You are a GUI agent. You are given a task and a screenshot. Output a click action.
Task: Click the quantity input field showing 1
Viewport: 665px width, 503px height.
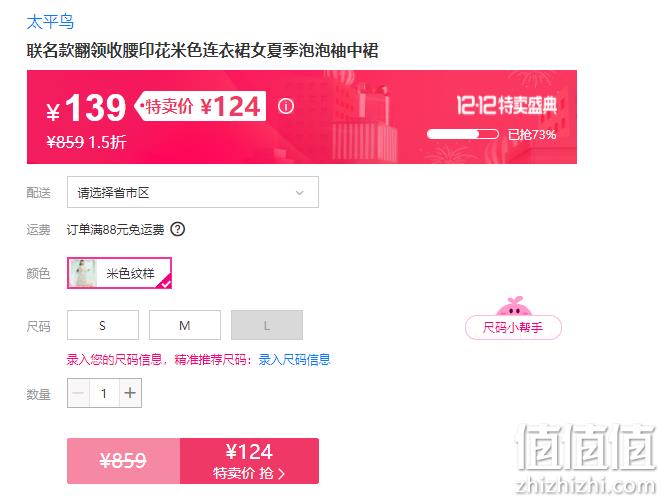tap(104, 393)
